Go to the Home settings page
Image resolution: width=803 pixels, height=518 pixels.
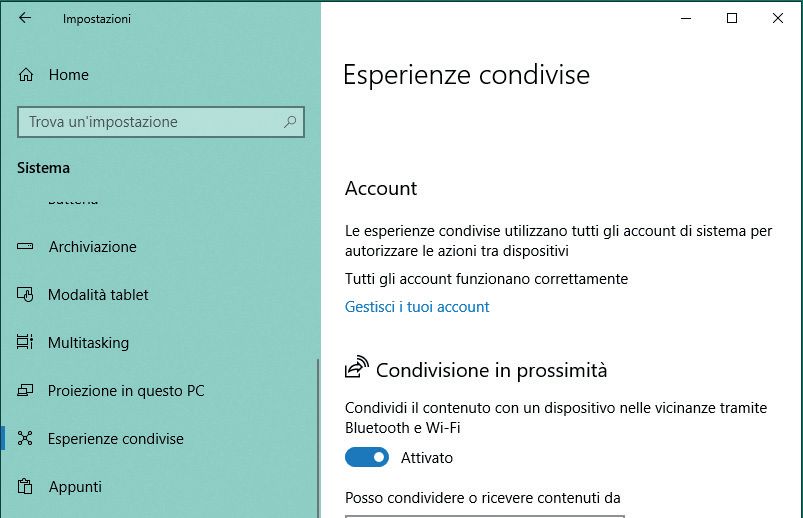click(69, 75)
